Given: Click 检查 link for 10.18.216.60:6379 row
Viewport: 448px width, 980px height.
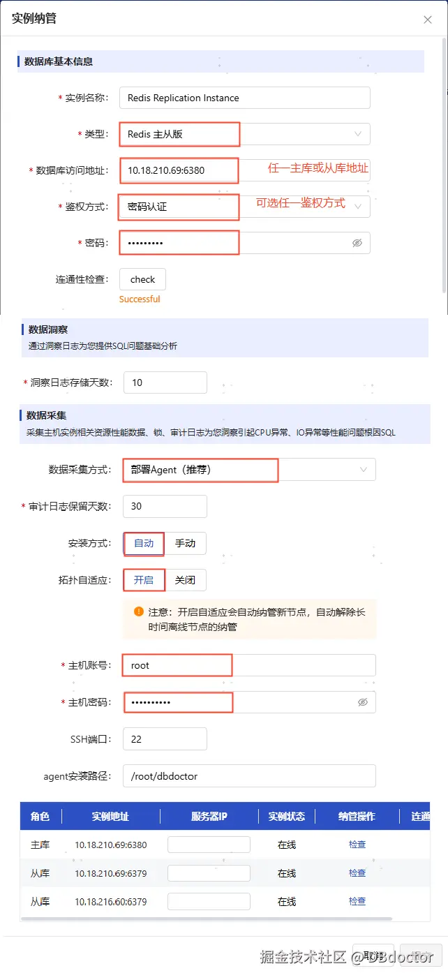Looking at the screenshot, I should 357,901.
